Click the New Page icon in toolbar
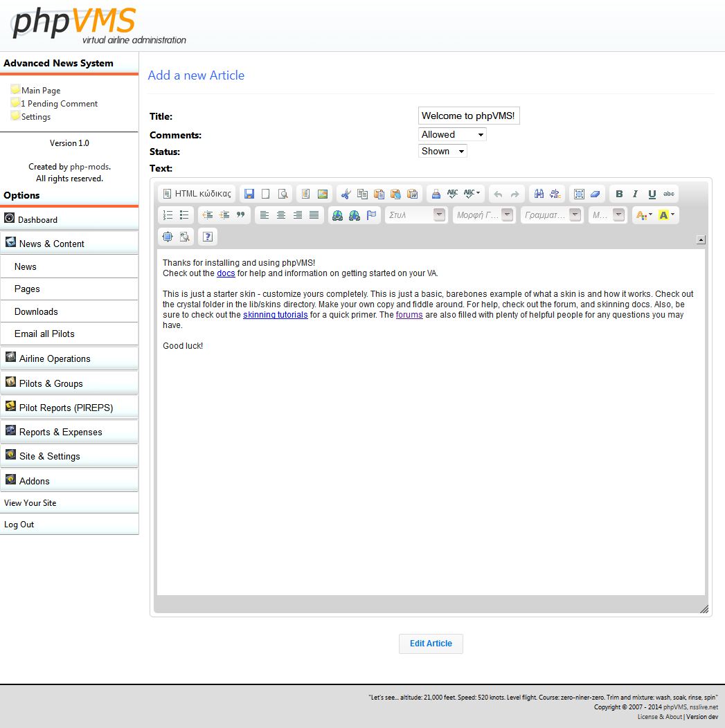Screen dimensions: 725x728 pyautogui.click(x=266, y=194)
